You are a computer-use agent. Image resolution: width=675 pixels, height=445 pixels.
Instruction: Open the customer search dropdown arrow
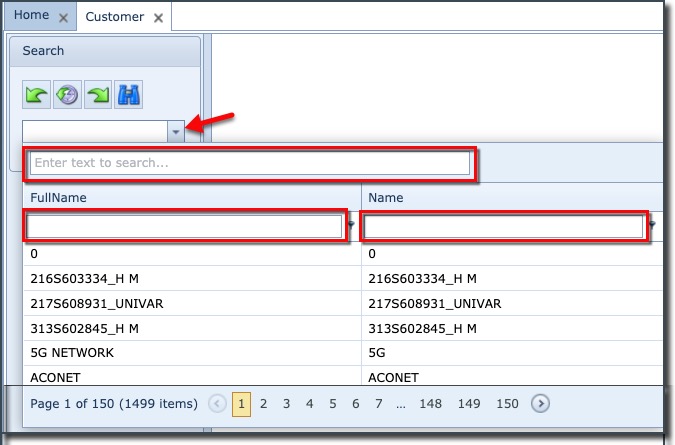coord(176,131)
